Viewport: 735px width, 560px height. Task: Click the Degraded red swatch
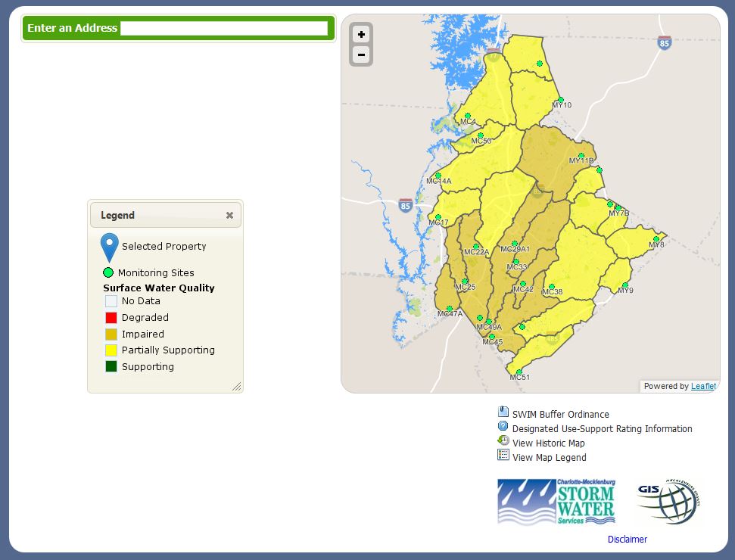coord(111,318)
